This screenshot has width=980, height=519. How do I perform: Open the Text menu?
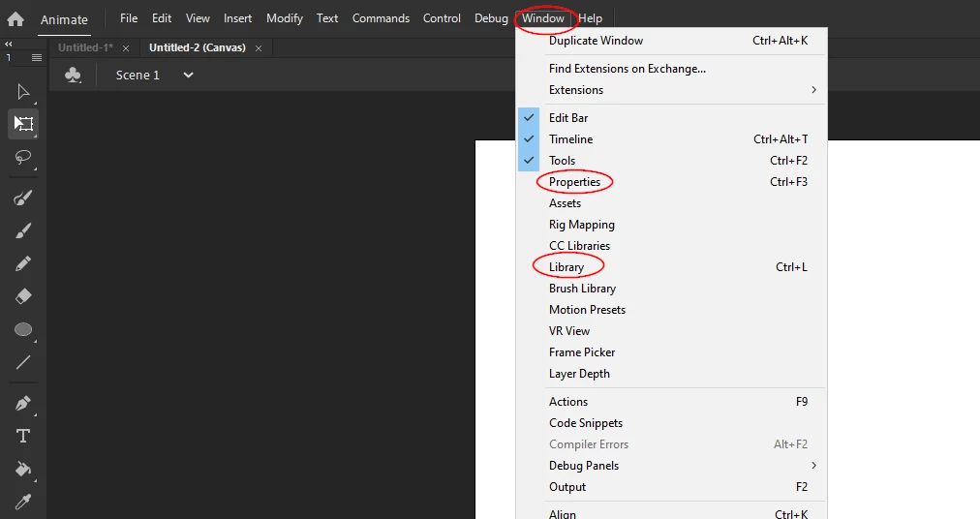(327, 18)
